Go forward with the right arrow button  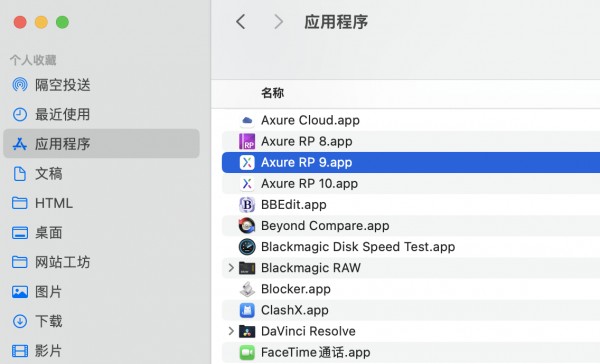click(279, 22)
